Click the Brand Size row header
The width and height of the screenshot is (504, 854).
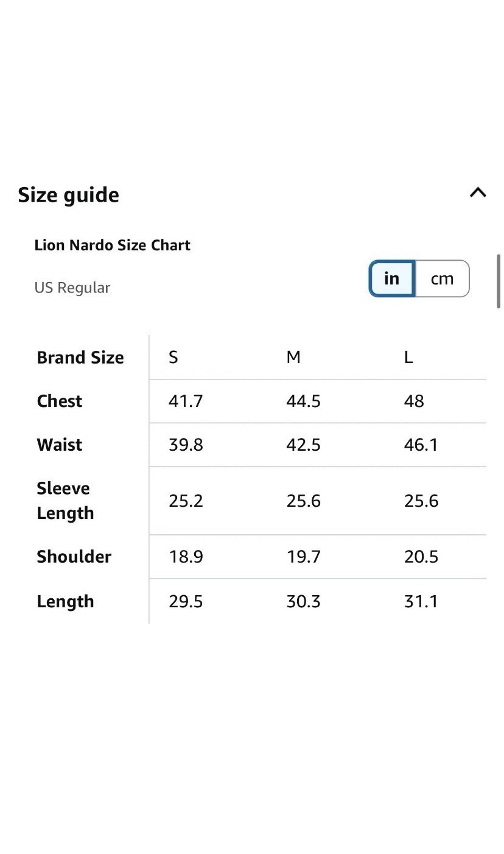tap(80, 358)
